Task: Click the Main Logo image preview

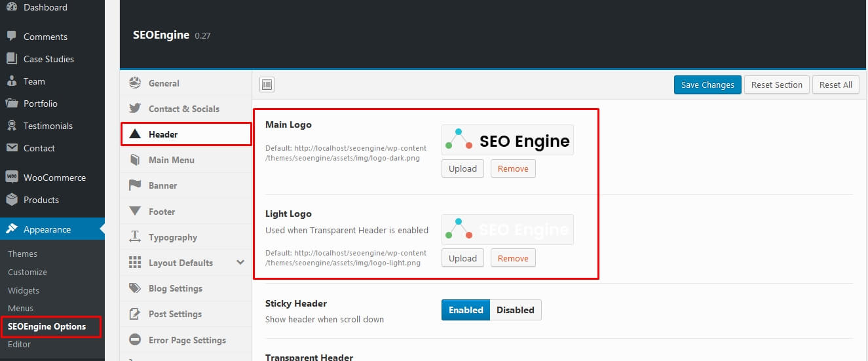Action: point(508,140)
